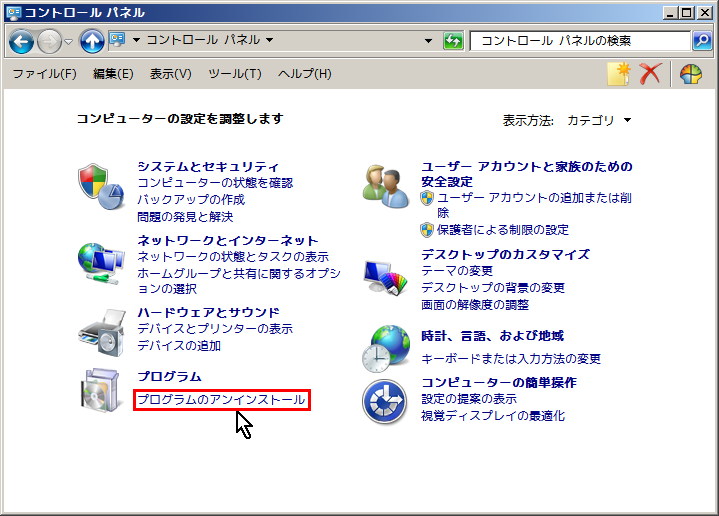The height and width of the screenshot is (516, 719).
Task: Open the address bar history dropdown
Action: point(428,41)
